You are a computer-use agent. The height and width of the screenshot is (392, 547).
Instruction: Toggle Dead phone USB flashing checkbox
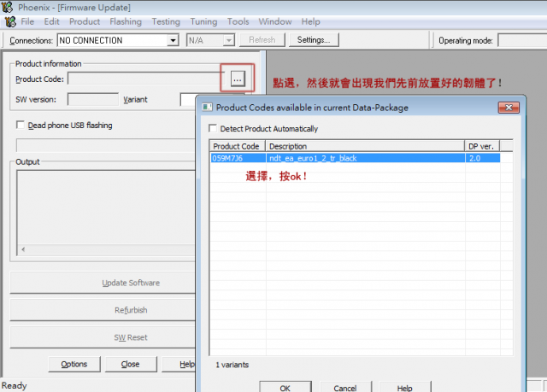(21, 125)
